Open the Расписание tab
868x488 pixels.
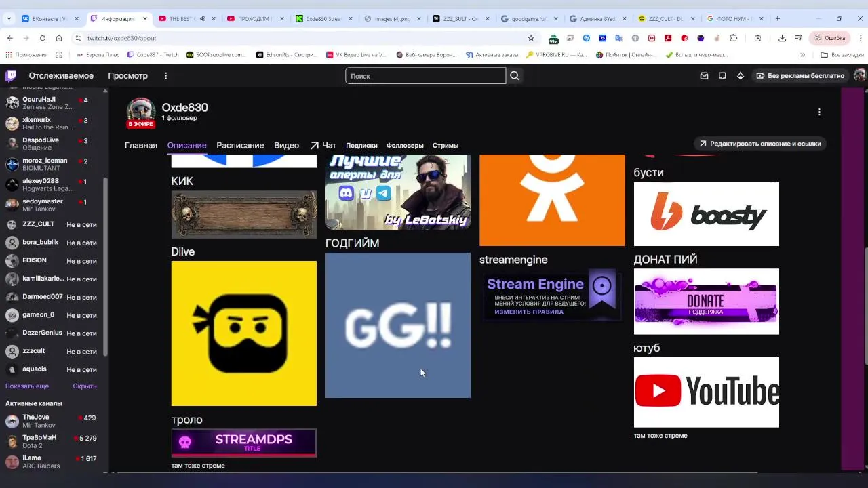pyautogui.click(x=240, y=146)
